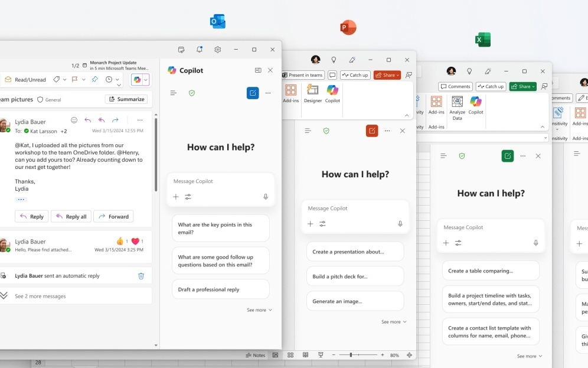Add a reaction using the smiley icon
Image resolution: width=588 pixels, height=368 pixels.
(x=74, y=120)
